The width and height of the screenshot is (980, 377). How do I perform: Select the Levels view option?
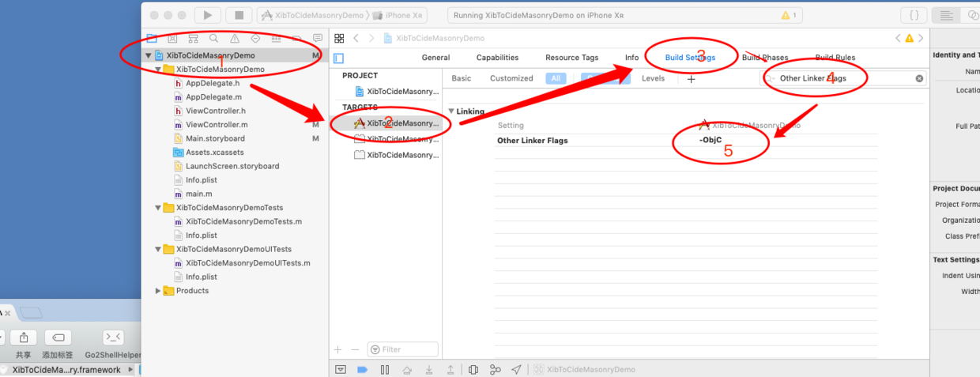coord(653,78)
